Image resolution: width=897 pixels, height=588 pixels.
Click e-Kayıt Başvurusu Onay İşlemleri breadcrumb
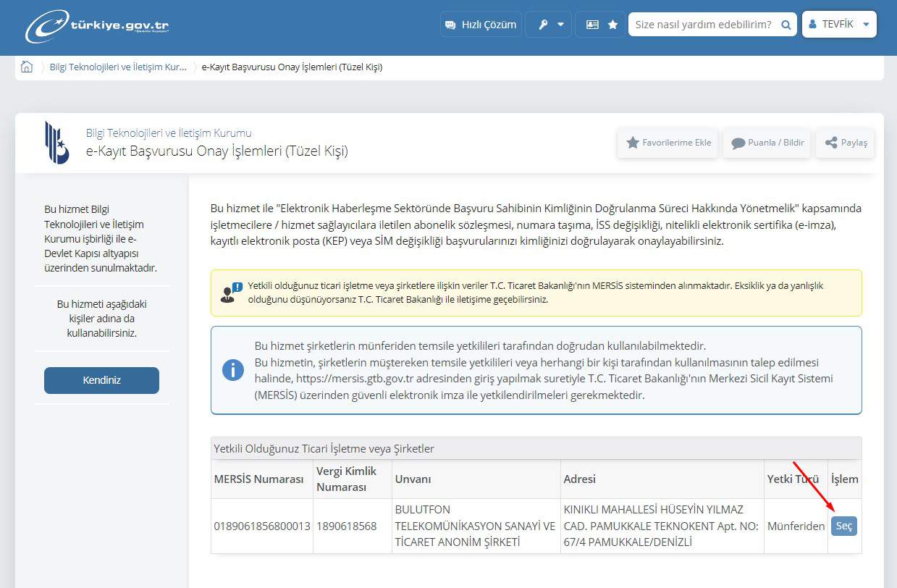coord(292,67)
